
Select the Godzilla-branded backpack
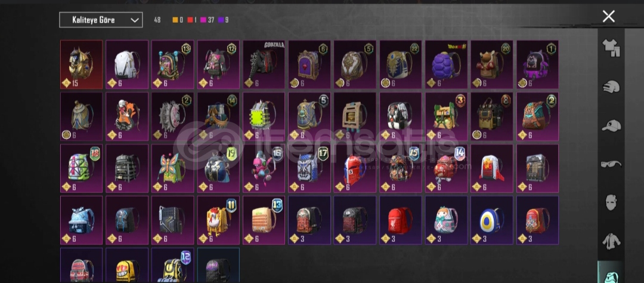(264, 64)
